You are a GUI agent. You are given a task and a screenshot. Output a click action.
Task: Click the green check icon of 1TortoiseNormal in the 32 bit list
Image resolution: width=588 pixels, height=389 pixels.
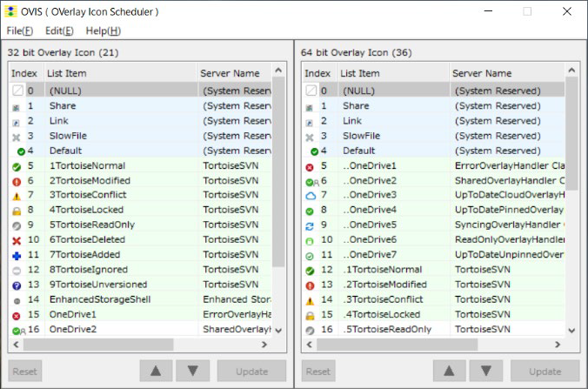17,166
